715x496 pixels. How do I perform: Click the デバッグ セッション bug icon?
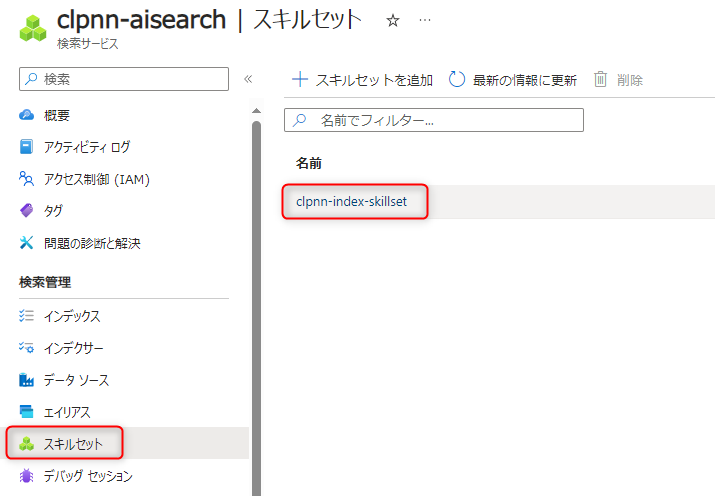click(27, 476)
